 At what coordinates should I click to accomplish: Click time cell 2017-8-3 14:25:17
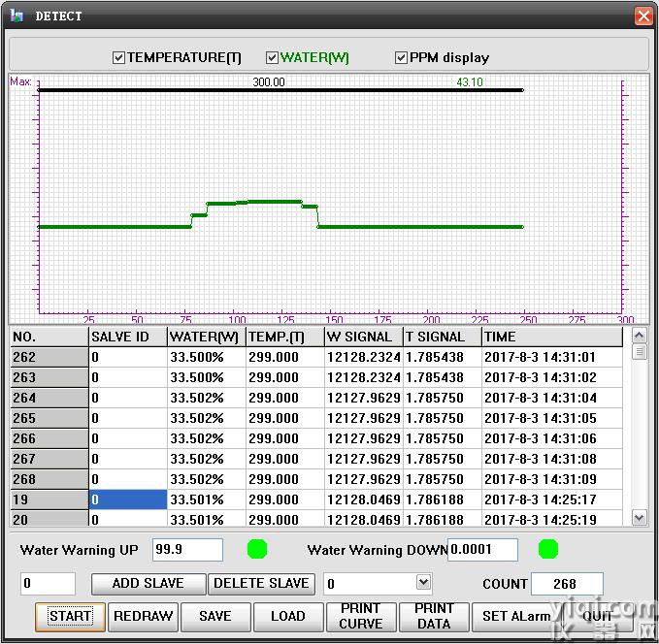(x=552, y=499)
